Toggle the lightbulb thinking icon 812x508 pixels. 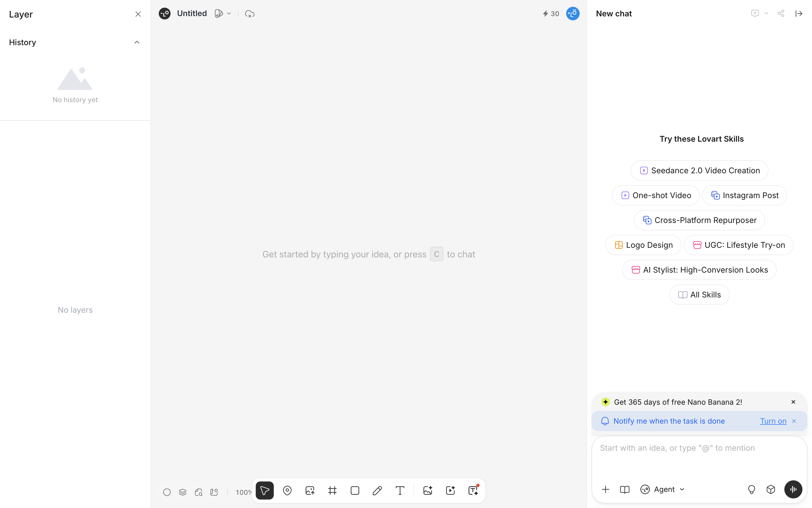752,489
